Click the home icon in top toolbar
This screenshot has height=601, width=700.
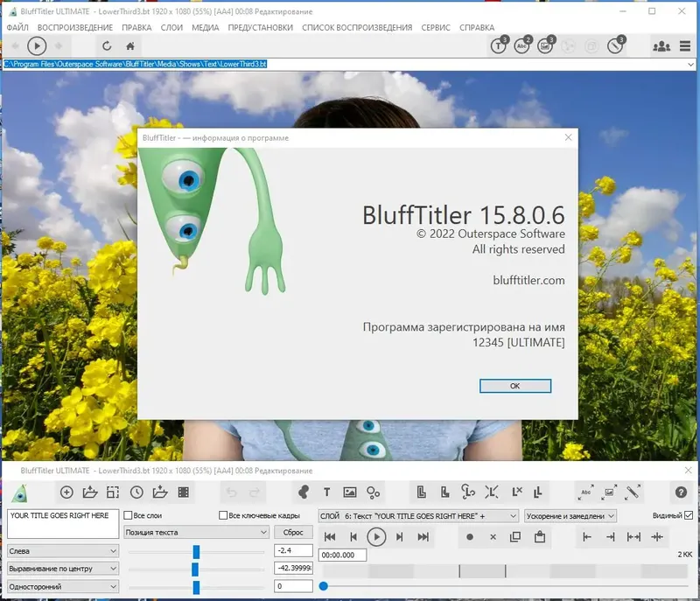129,46
